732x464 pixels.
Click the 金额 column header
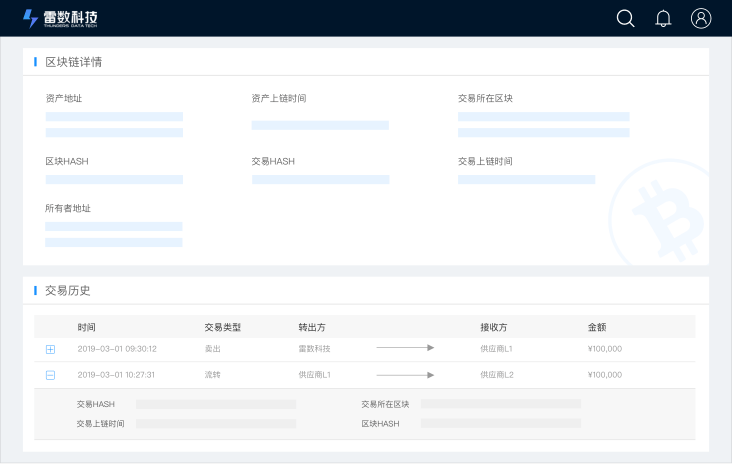[x=597, y=327]
